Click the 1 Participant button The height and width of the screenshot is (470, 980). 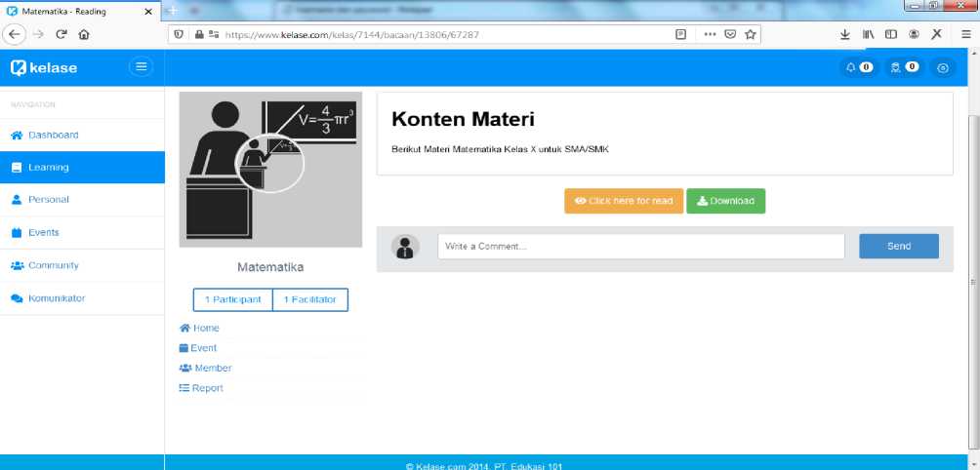(233, 299)
